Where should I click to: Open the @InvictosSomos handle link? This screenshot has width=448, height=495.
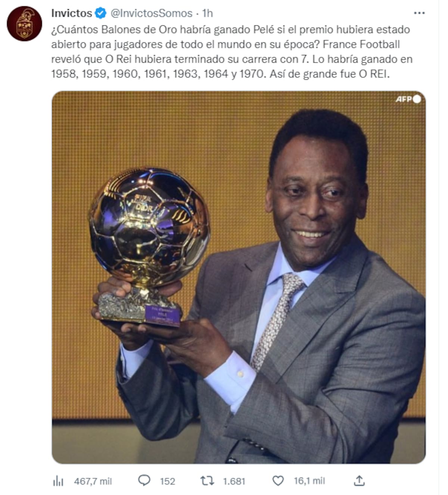click(151, 13)
